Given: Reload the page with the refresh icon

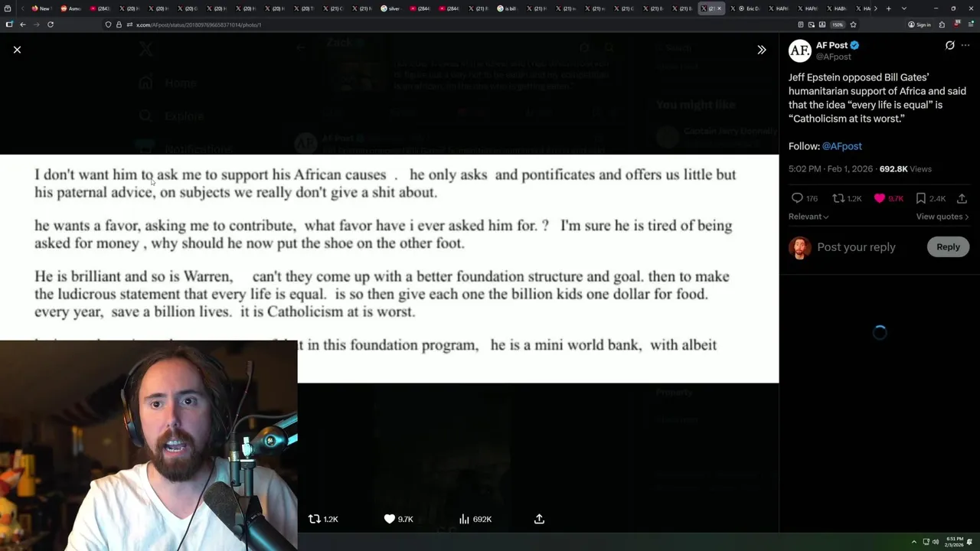Looking at the screenshot, I should 51,24.
